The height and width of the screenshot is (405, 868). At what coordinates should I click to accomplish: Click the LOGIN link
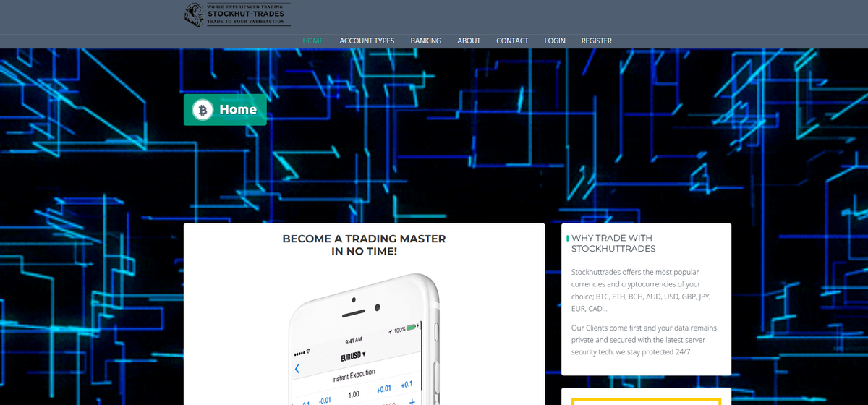[555, 40]
